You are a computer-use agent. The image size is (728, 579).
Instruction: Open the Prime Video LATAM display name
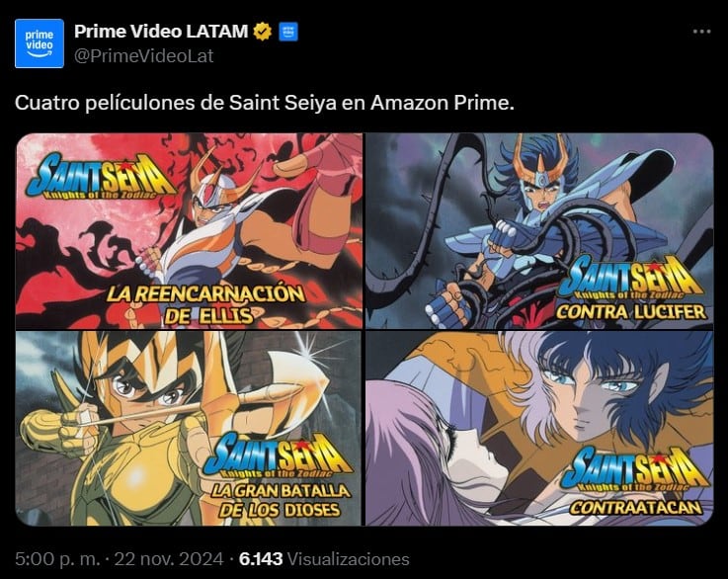[x=161, y=32]
